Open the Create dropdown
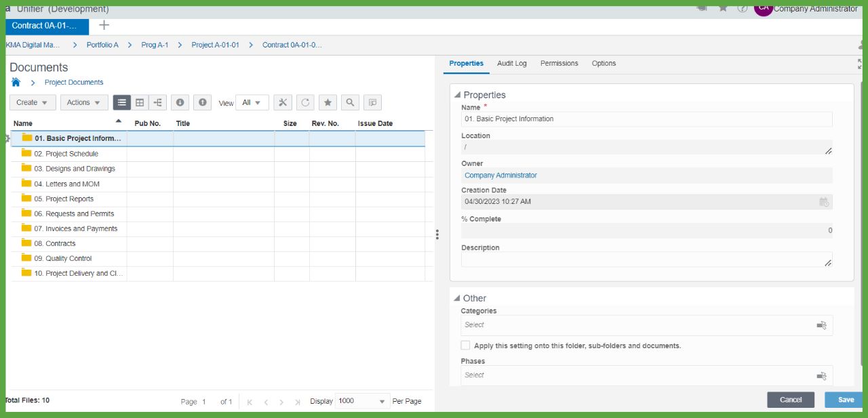This screenshot has width=868, height=418. [x=33, y=102]
